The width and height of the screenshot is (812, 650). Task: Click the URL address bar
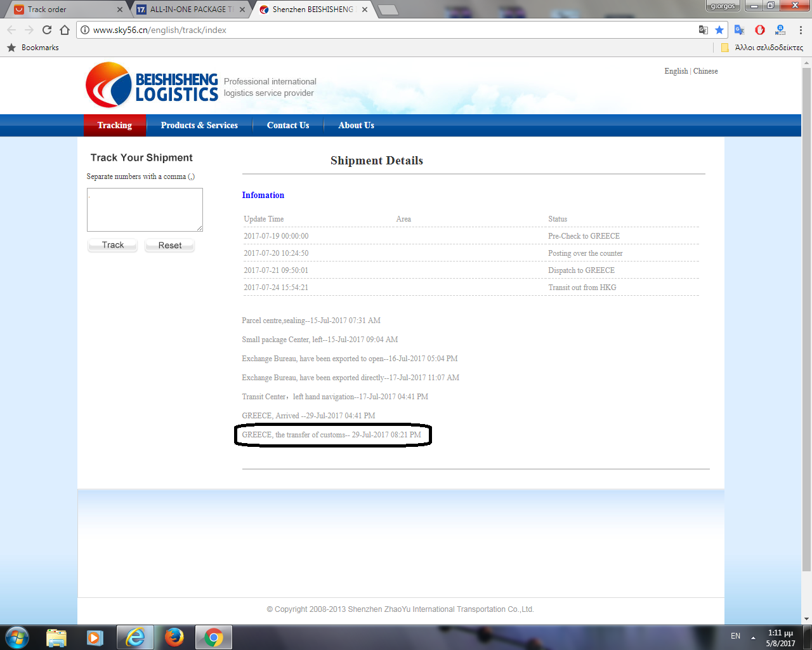coord(381,30)
